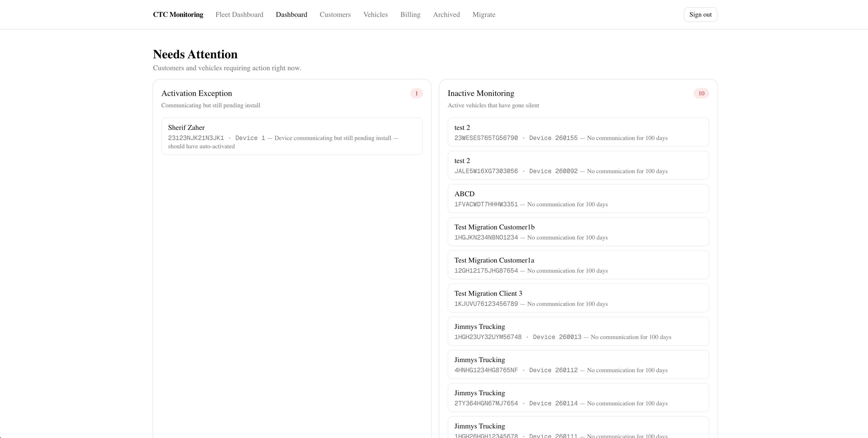
Task: Click VIN 23123NJK21N3JK1 text
Action: pos(196,138)
